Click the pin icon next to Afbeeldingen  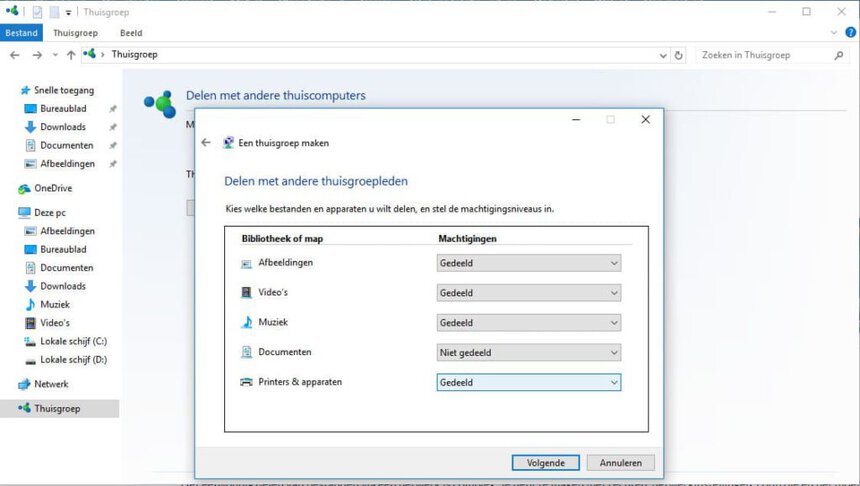point(113,163)
